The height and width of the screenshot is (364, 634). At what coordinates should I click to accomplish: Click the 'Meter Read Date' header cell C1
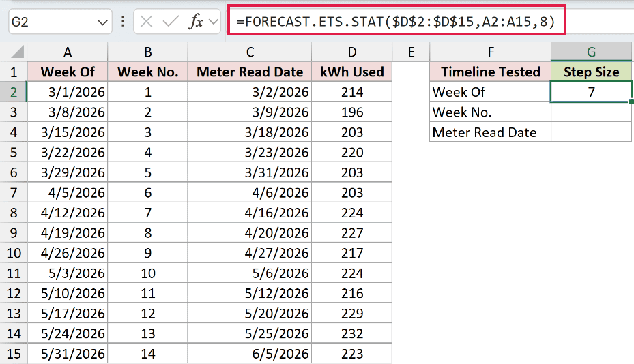click(250, 72)
